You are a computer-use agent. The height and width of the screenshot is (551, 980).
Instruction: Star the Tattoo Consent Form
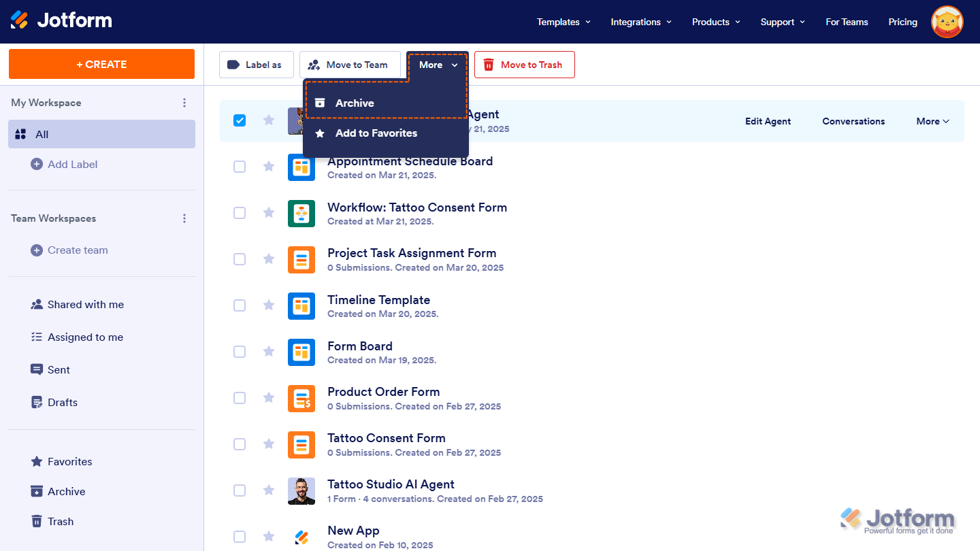[268, 444]
